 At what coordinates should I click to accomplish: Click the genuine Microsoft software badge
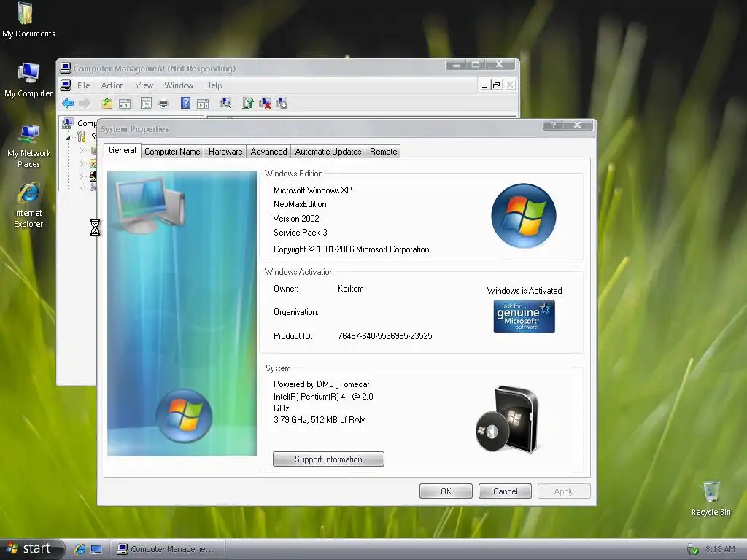pyautogui.click(x=524, y=316)
